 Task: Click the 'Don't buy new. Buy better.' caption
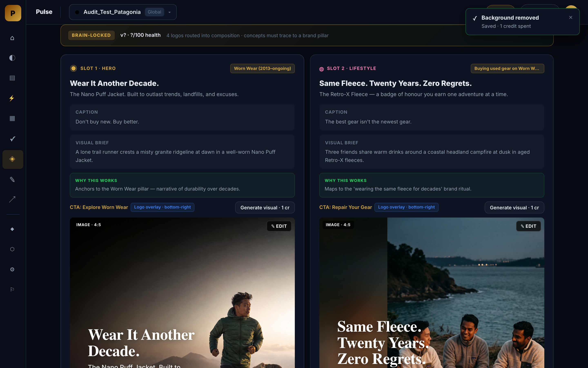pyautogui.click(x=107, y=122)
